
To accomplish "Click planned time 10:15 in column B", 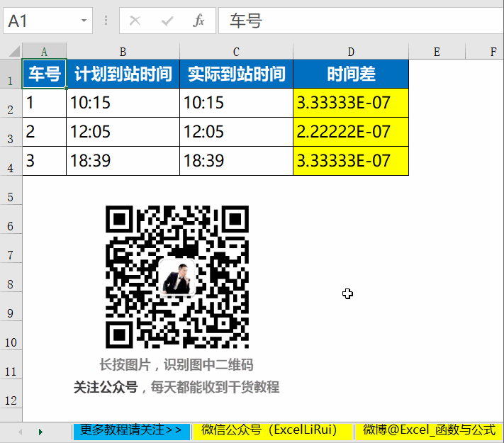I will 123,103.
